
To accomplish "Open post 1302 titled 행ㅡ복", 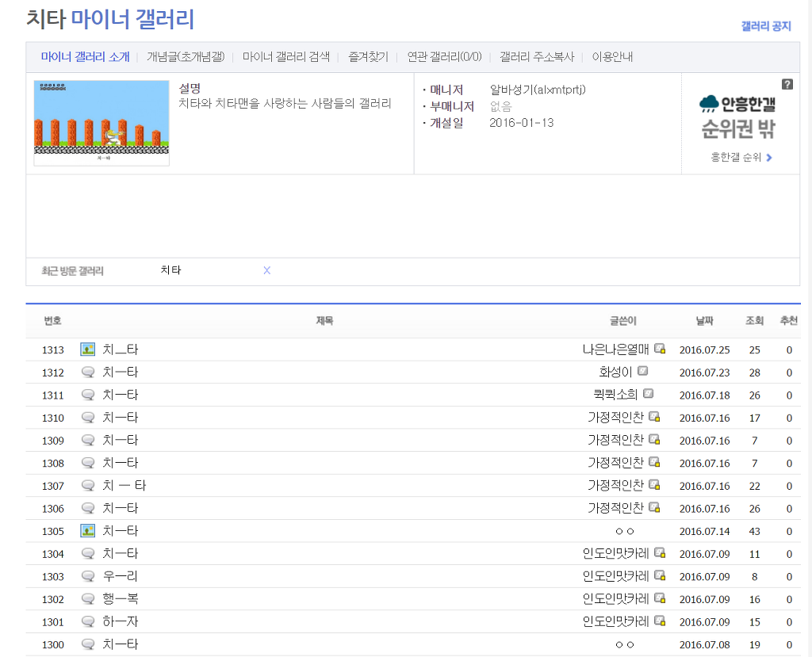I will coord(121,599).
